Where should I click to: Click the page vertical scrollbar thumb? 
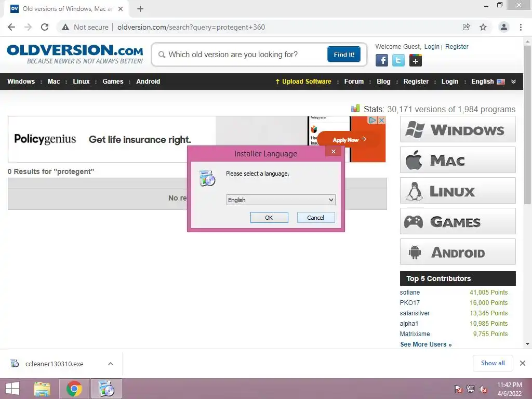point(527,124)
